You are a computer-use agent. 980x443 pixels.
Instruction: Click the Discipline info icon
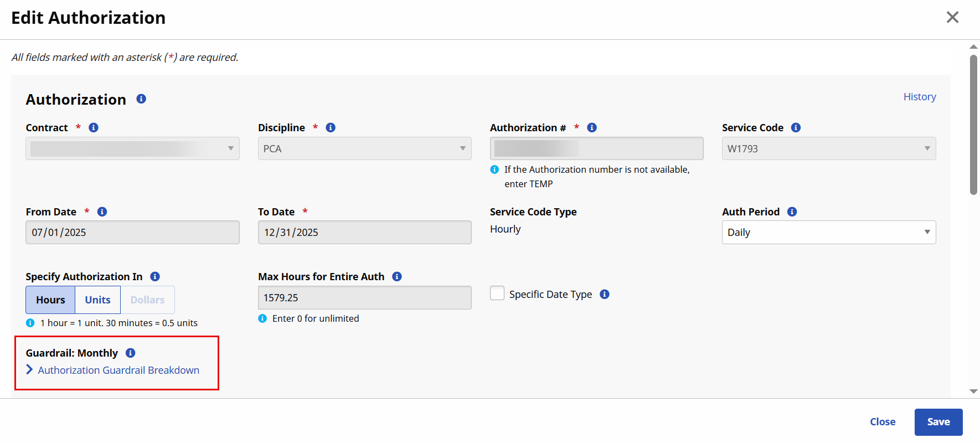pos(331,128)
